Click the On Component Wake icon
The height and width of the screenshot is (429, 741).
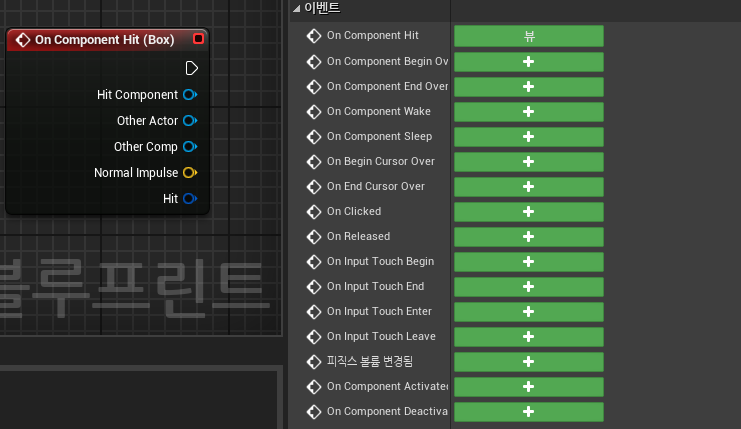[x=314, y=112]
